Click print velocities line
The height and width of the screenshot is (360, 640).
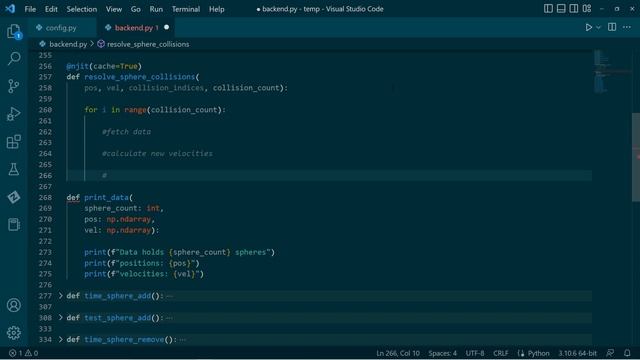144,274
